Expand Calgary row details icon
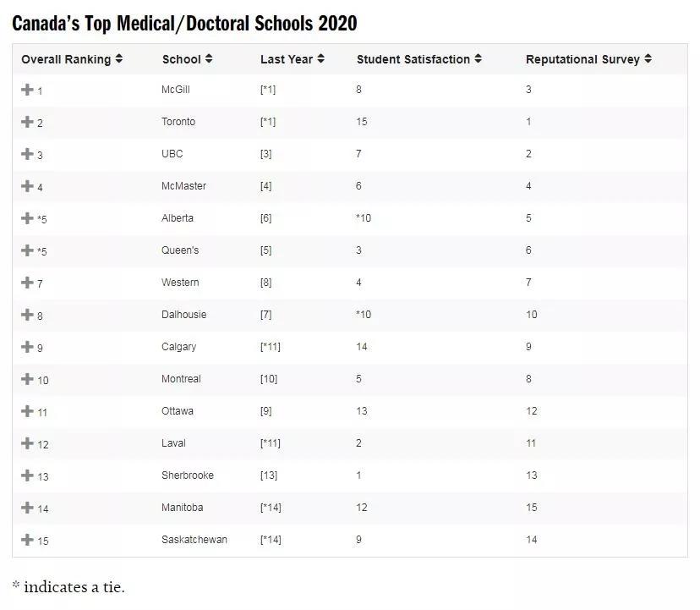The image size is (700, 610). [x=27, y=347]
